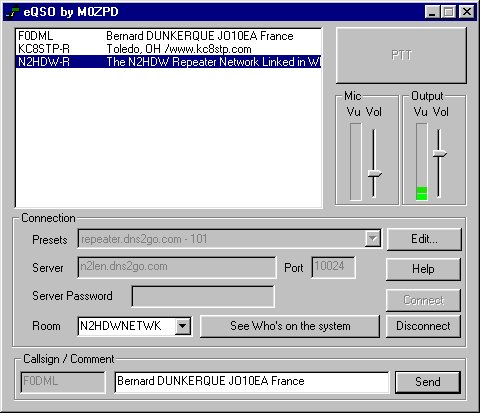Click See Who's on the system
Screen dimensions: 480x413
290,326
